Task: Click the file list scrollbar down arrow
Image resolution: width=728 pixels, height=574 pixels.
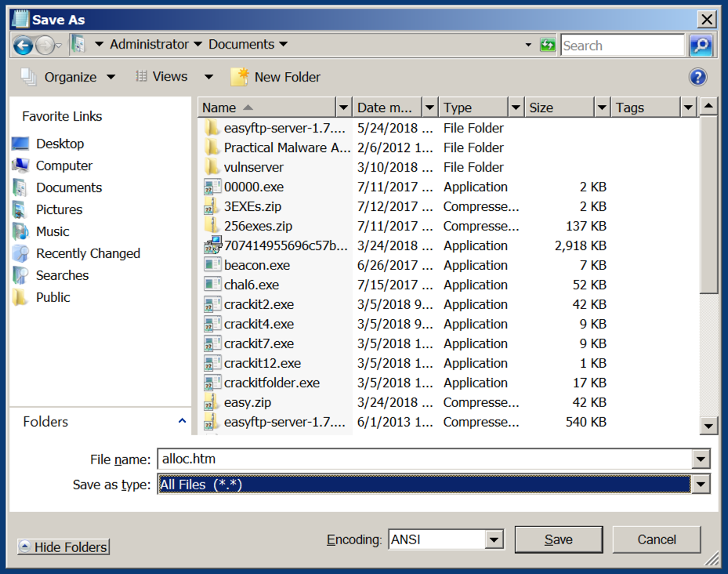Action: (x=708, y=426)
